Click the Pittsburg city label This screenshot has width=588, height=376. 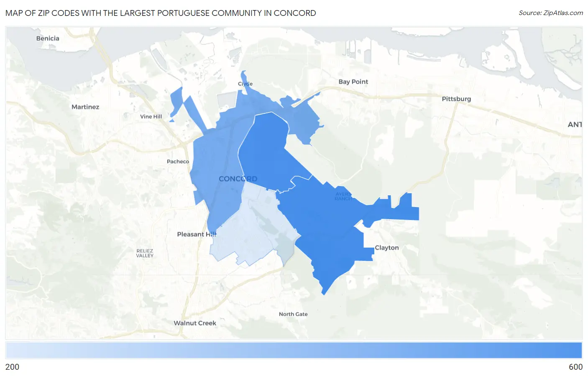tap(456, 99)
